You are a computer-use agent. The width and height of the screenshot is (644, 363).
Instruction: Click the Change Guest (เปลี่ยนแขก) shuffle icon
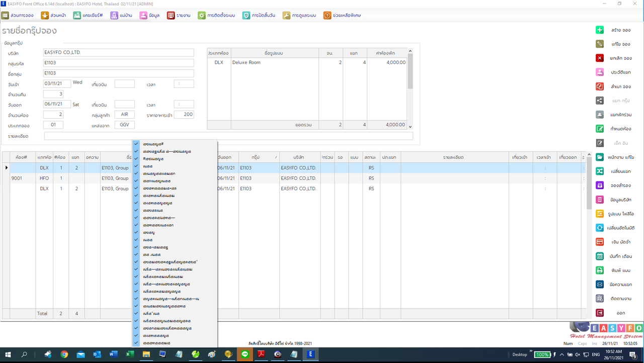(600, 171)
